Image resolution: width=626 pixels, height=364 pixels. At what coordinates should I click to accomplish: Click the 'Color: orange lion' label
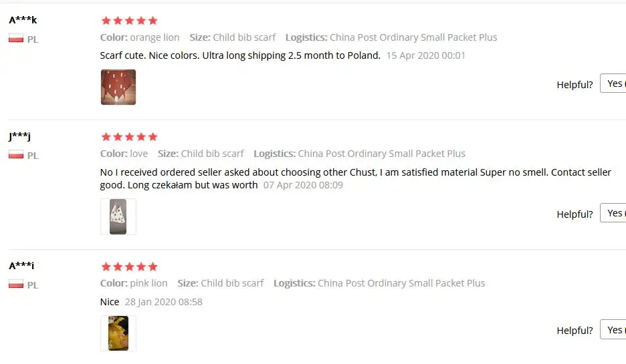140,37
